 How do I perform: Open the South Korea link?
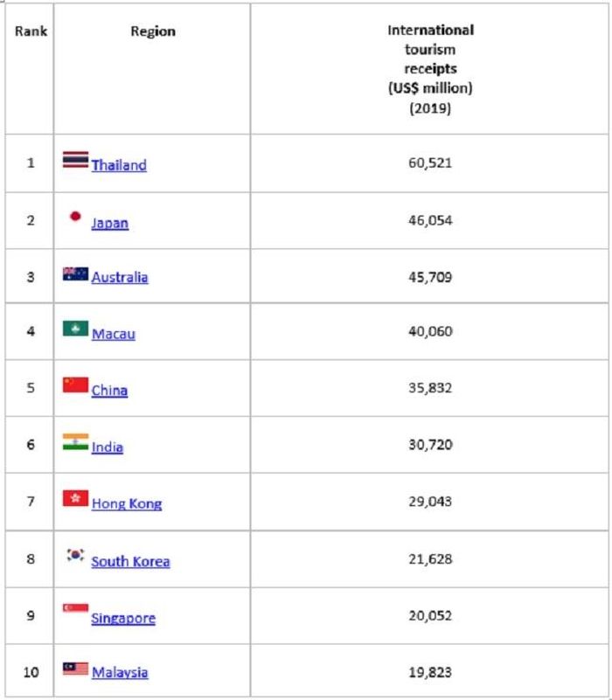(130, 561)
